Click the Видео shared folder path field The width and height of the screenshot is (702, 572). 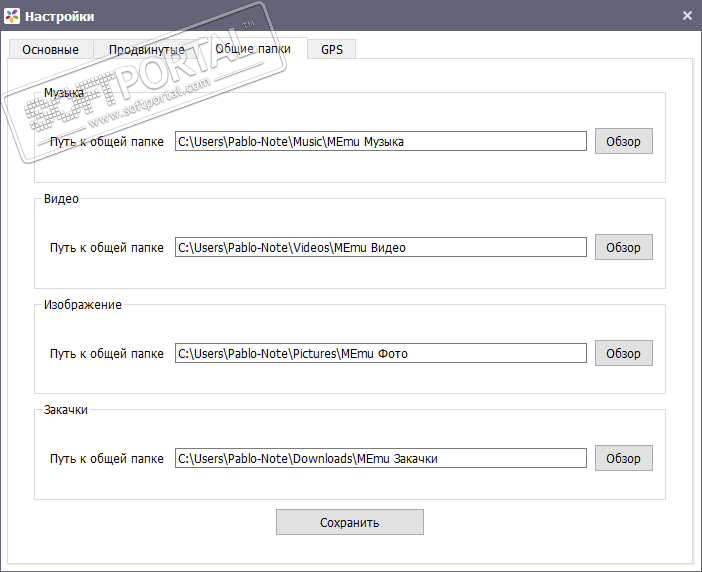click(x=380, y=247)
